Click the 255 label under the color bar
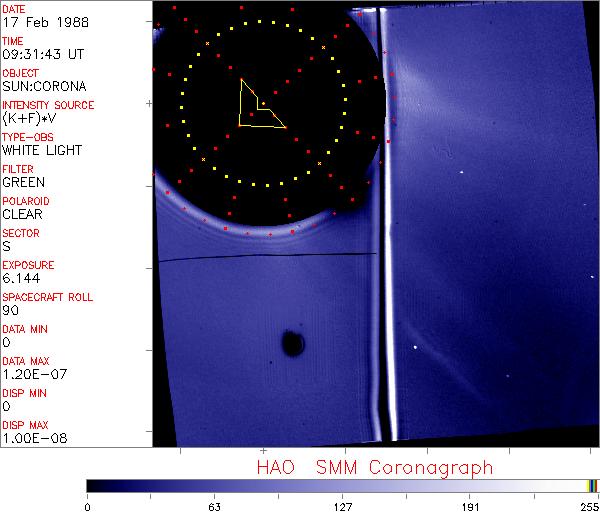Viewport: 600px width, 512px height. [589, 504]
